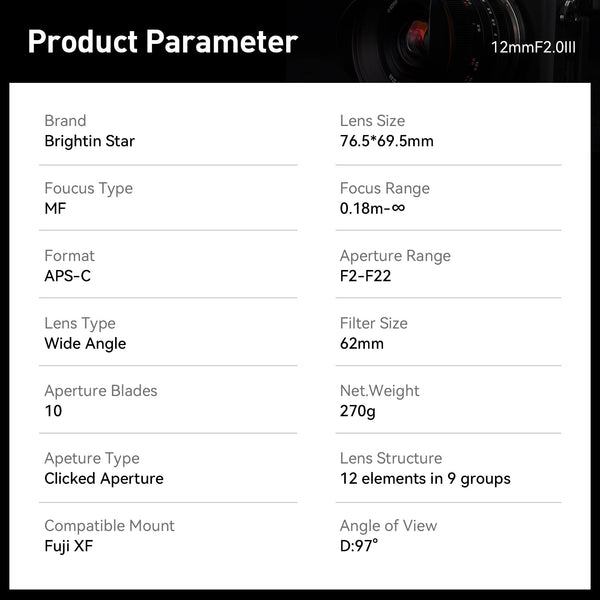Click the 12 elements in 9 groups text
This screenshot has height=600, width=600.
[x=425, y=478]
